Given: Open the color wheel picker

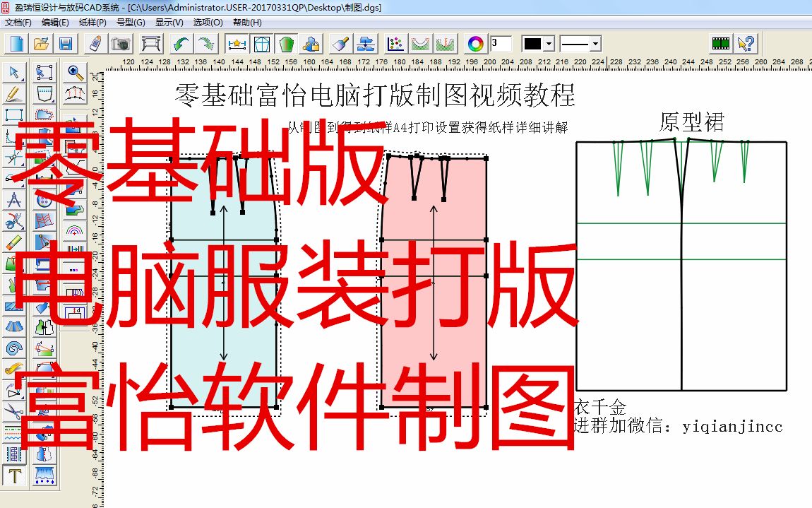Looking at the screenshot, I should pyautogui.click(x=475, y=44).
